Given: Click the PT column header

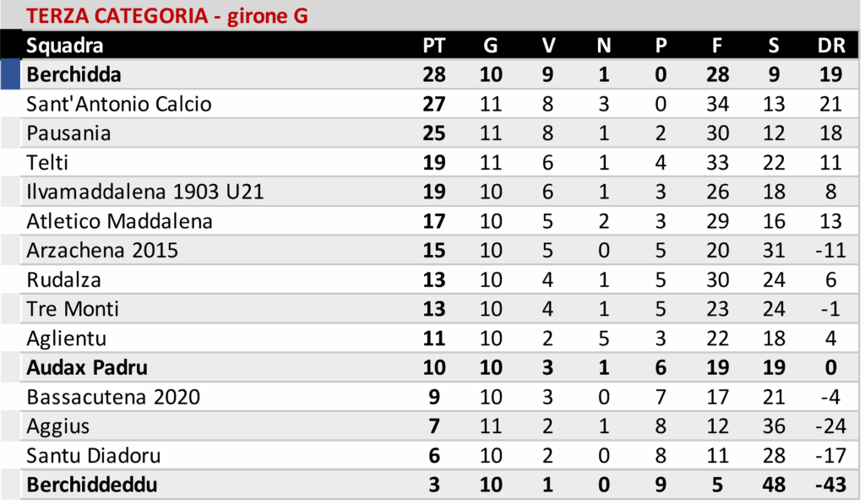Looking at the screenshot, I should tap(434, 46).
